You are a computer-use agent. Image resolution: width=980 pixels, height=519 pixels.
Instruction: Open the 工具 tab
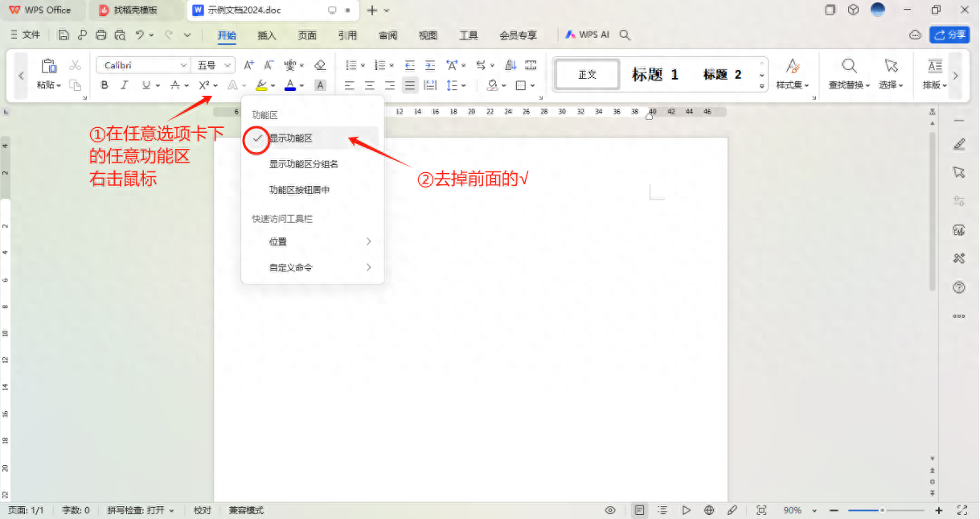468,35
